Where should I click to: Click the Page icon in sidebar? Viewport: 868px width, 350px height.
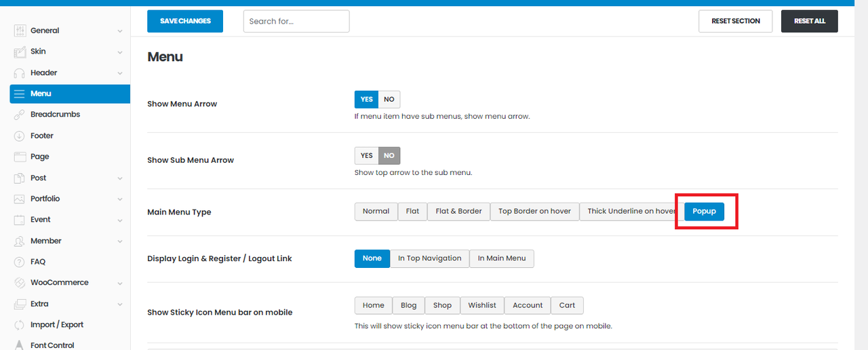[x=19, y=157]
